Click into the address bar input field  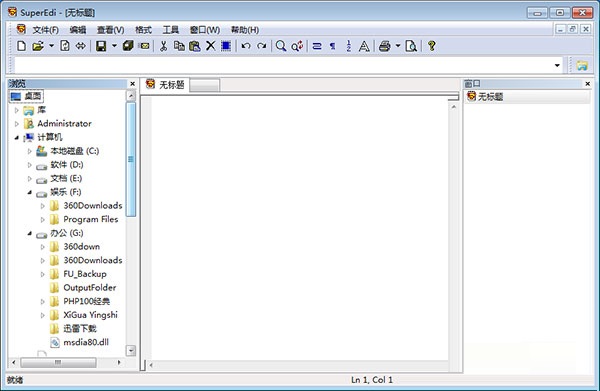pyautogui.click(x=283, y=65)
